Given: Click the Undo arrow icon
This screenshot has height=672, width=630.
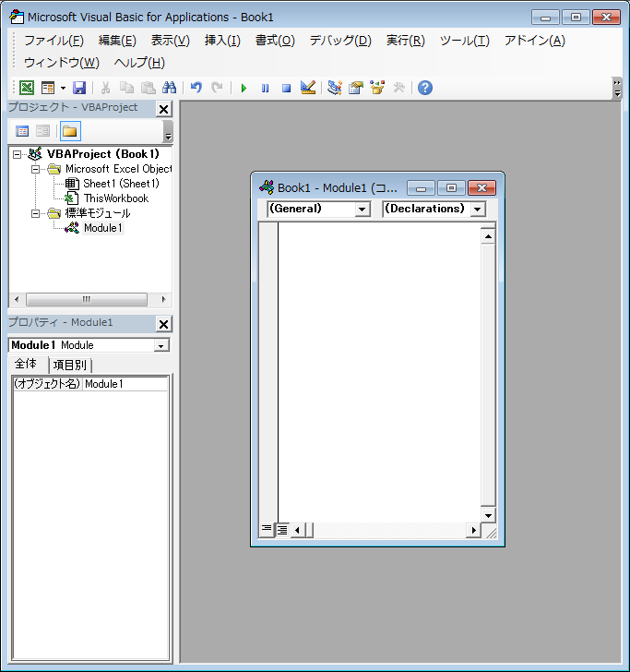Looking at the screenshot, I should (196, 88).
